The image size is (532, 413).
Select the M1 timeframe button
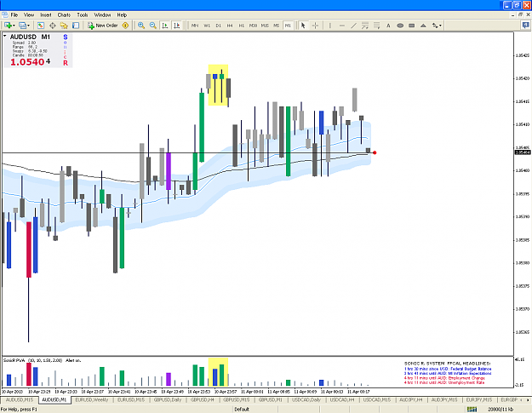click(x=288, y=26)
